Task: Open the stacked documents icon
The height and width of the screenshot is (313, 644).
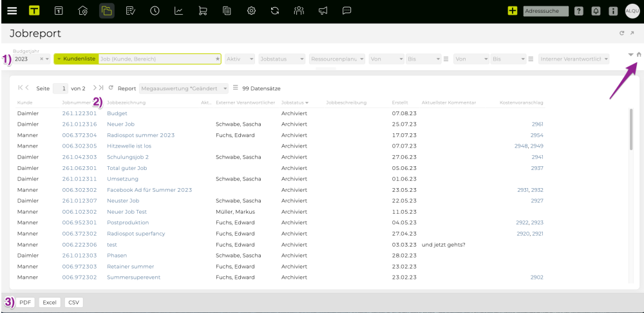Action: (x=226, y=11)
